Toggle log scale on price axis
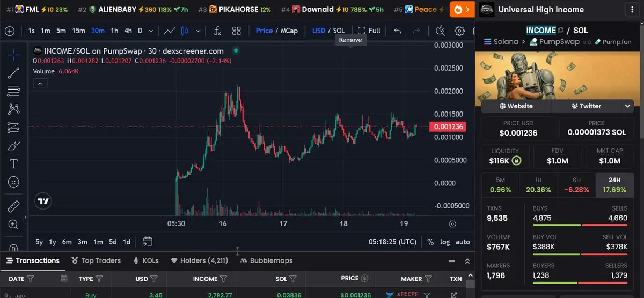 click(445, 242)
